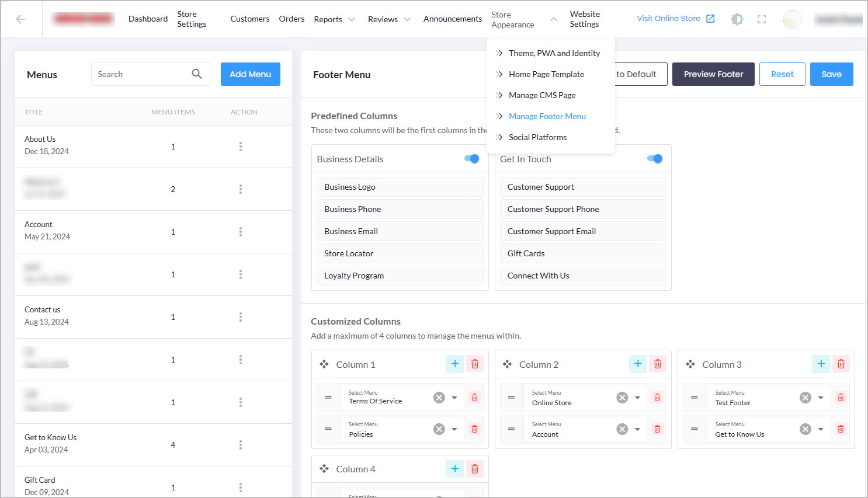This screenshot has width=868, height=498.
Task: Add a menu item to Column 4
Action: tap(455, 468)
